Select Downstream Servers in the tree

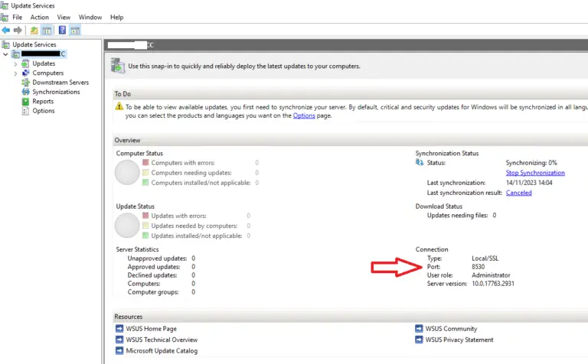(60, 83)
